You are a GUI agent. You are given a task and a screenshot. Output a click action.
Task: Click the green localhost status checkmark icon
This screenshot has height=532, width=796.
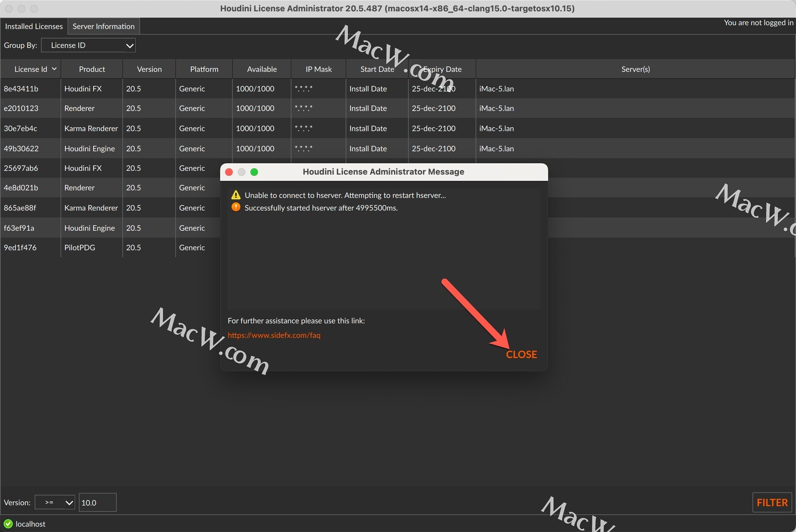8,524
